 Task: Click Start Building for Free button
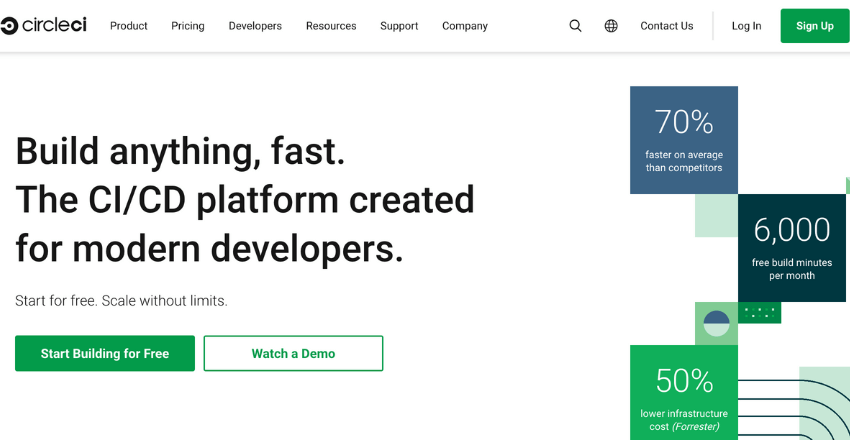click(x=105, y=353)
